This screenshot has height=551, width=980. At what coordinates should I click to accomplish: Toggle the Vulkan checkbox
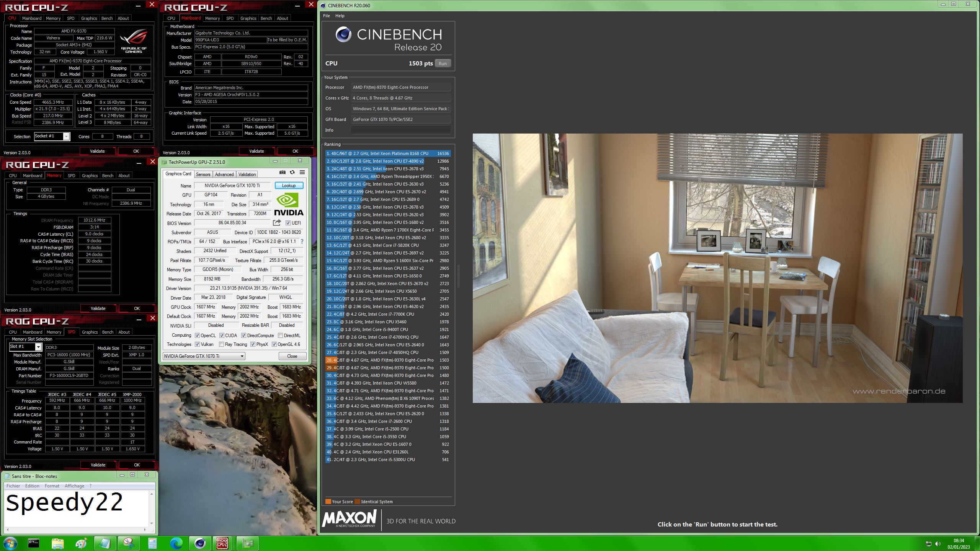(198, 344)
